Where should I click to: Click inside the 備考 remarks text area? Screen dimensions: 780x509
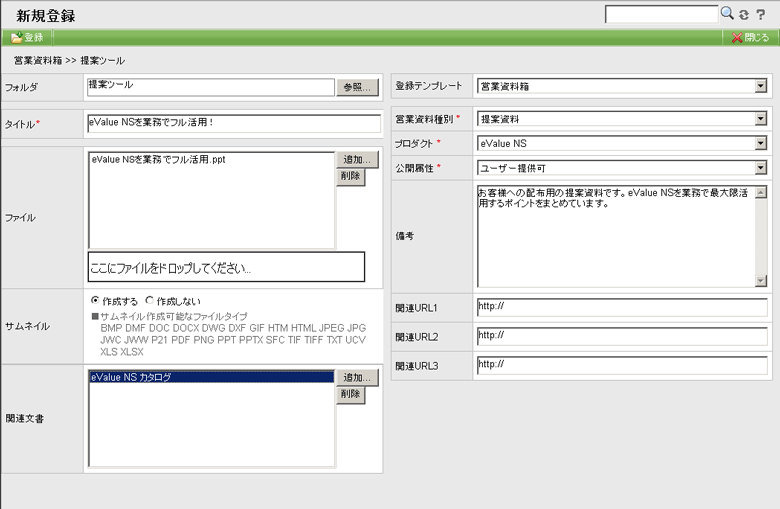tap(616, 236)
